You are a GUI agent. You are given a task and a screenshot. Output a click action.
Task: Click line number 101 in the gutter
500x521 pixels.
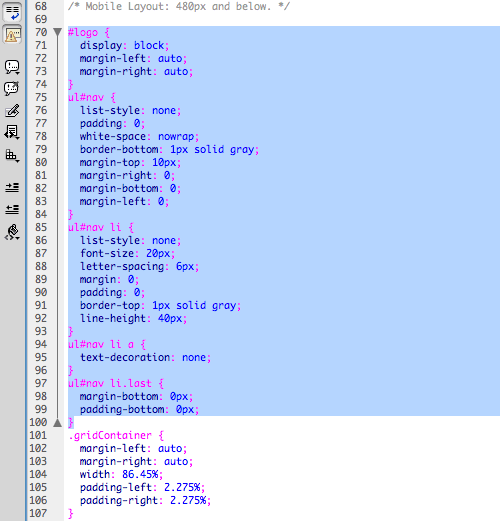tap(38, 435)
